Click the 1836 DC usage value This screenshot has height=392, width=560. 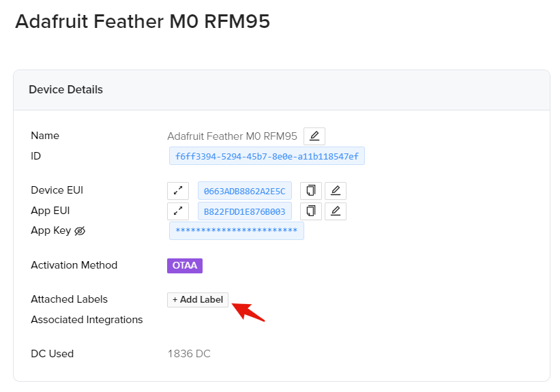click(189, 354)
